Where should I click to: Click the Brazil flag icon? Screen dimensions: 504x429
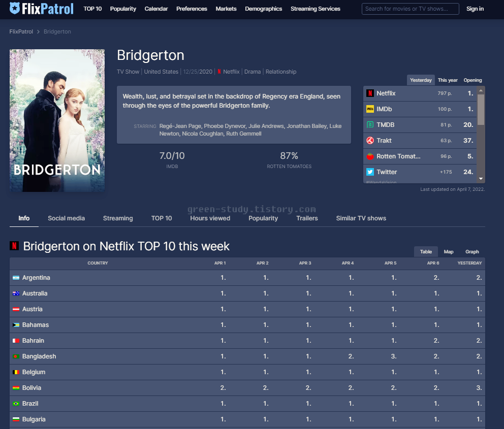click(16, 404)
